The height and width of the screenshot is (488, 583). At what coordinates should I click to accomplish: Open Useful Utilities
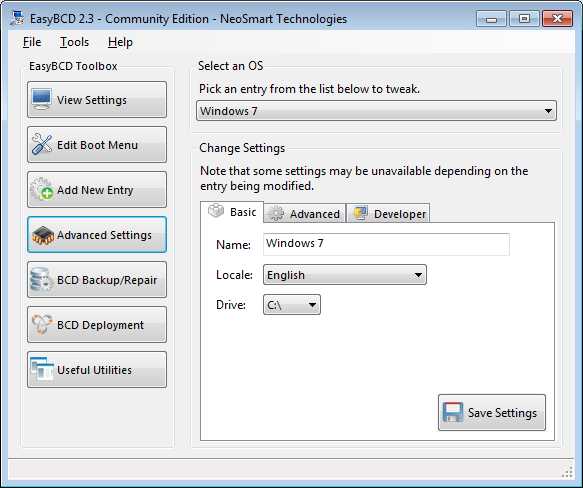pos(97,370)
